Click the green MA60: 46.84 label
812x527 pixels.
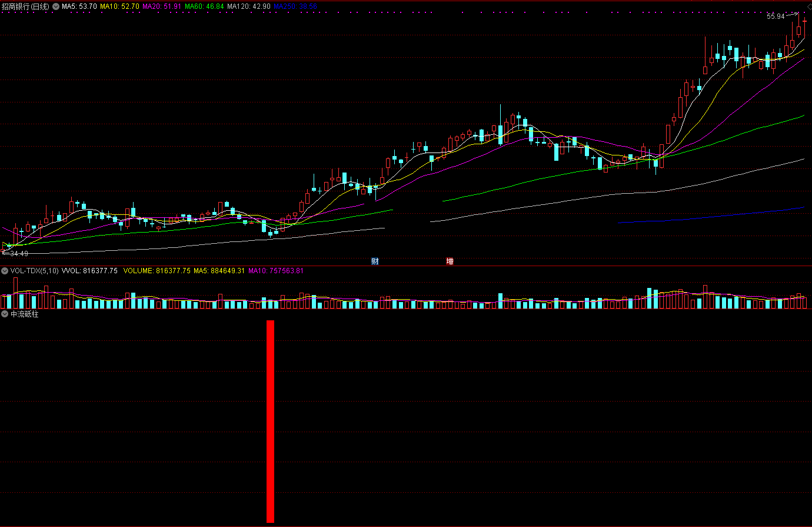point(204,6)
